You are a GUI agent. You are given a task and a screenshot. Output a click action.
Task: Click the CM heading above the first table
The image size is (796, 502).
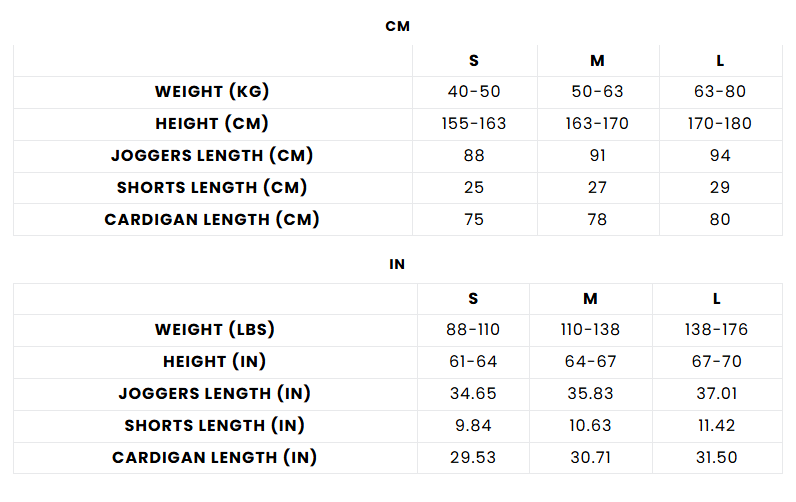[x=397, y=27]
